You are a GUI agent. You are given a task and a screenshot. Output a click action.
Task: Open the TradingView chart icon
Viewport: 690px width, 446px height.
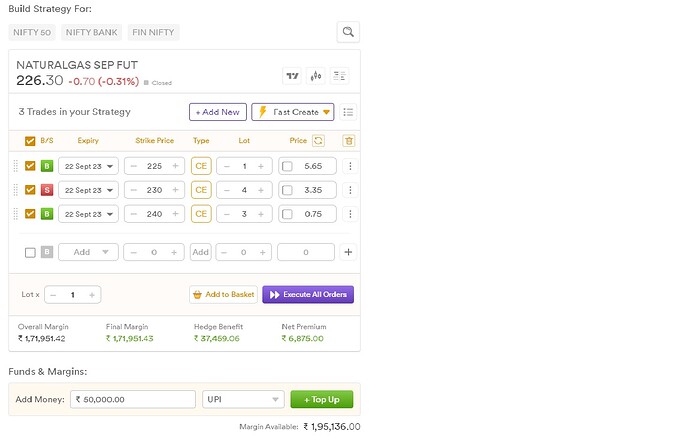[292, 76]
